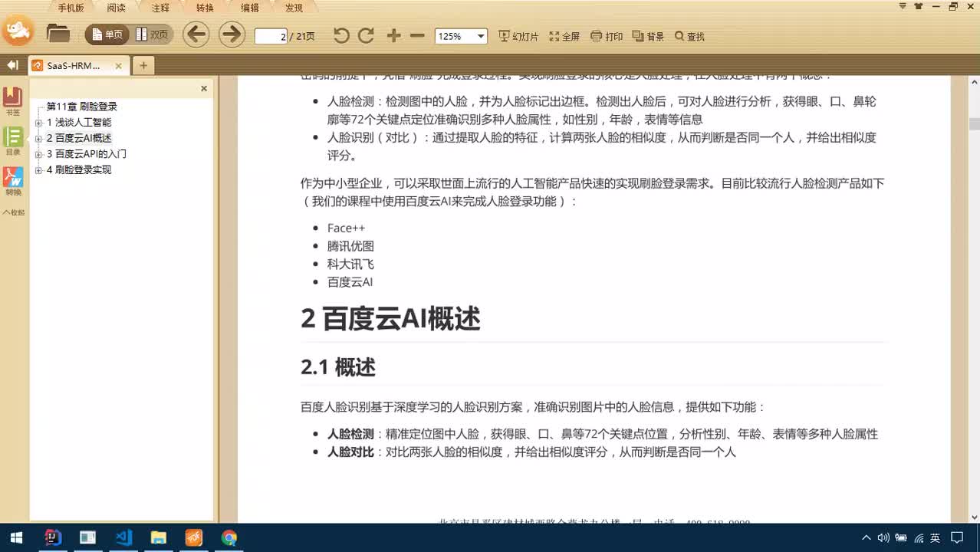The height and width of the screenshot is (552, 980).
Task: Open the skin shirt icon
Action: 919,6
